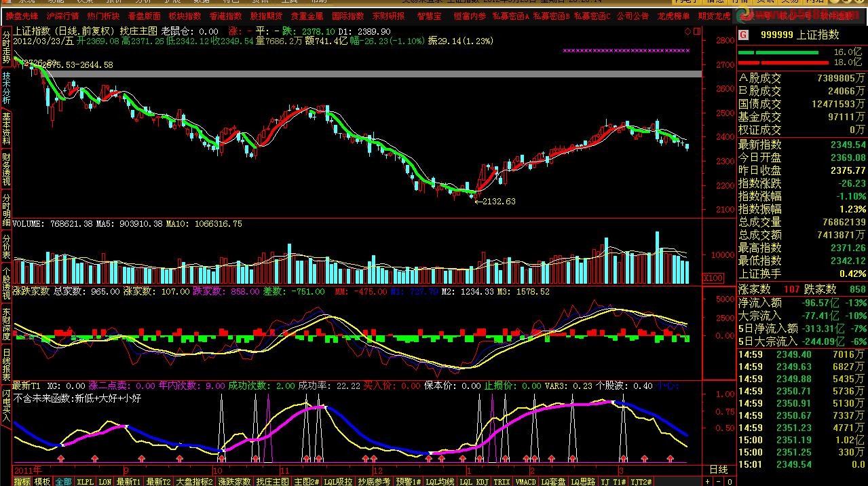The image size is (868, 486).
Task: Choose TRIX indicator tab
Action: (x=502, y=481)
